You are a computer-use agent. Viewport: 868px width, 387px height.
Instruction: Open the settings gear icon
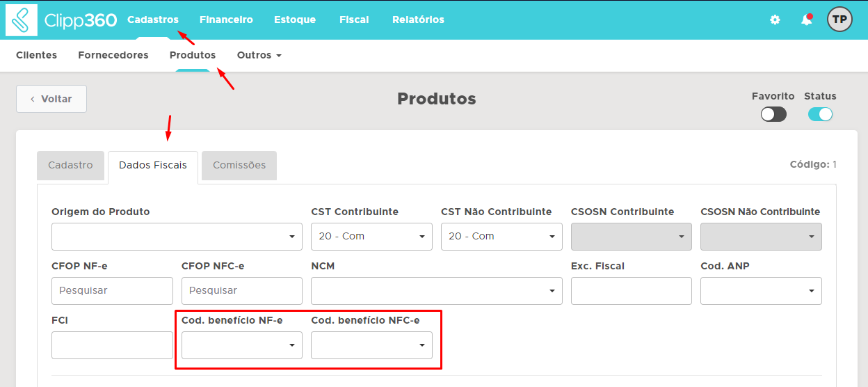[x=775, y=20]
